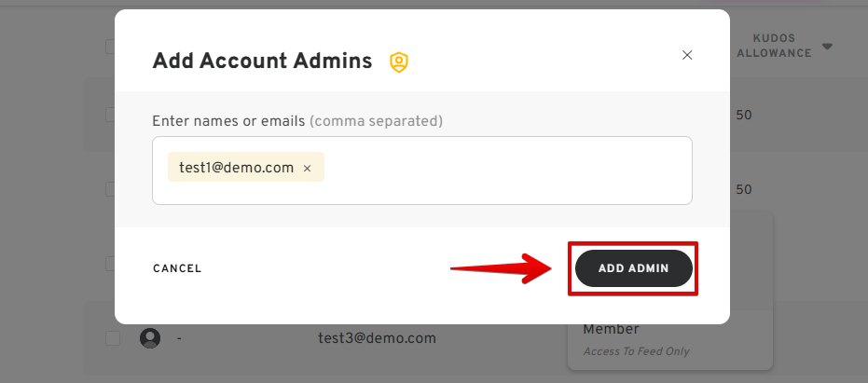Remove the test1@demo.com email chip
This screenshot has height=383, width=868.
tap(307, 169)
